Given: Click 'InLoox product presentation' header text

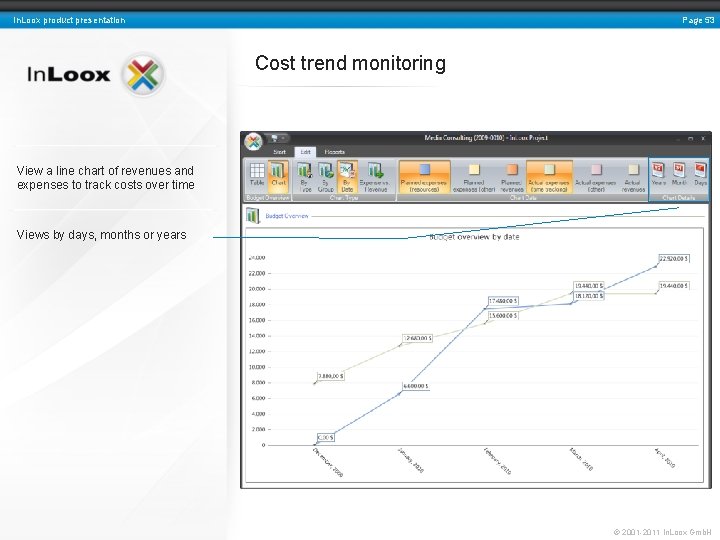Looking at the screenshot, I should click(x=69, y=20).
